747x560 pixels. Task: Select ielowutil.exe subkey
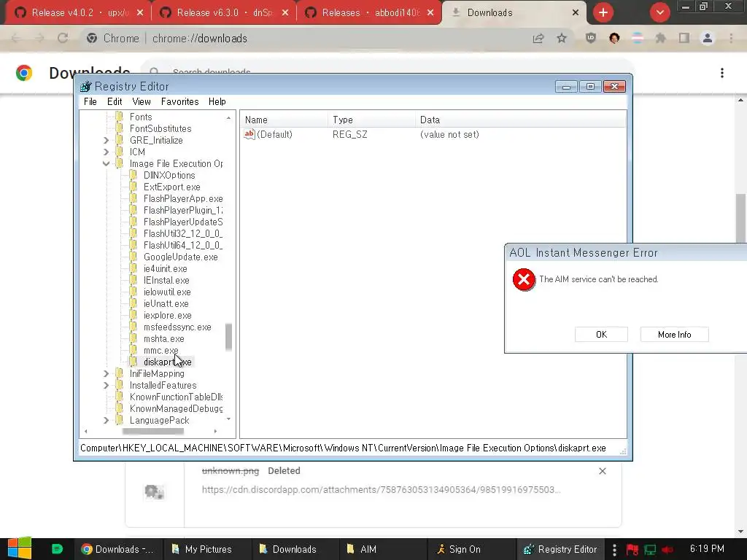[167, 292]
